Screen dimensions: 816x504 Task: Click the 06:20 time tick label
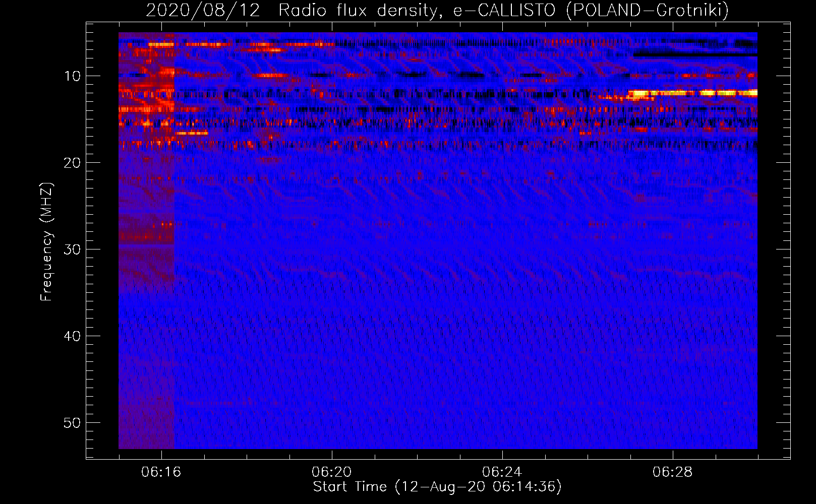(332, 472)
